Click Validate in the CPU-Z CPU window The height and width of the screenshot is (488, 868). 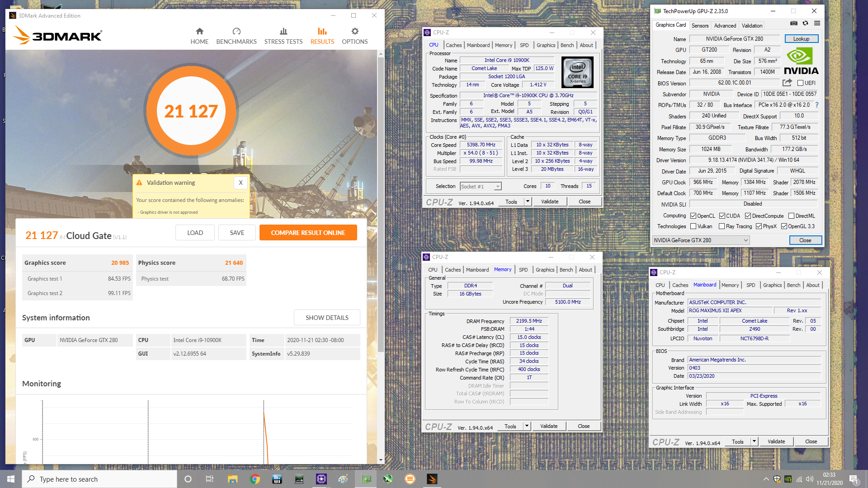[550, 202]
